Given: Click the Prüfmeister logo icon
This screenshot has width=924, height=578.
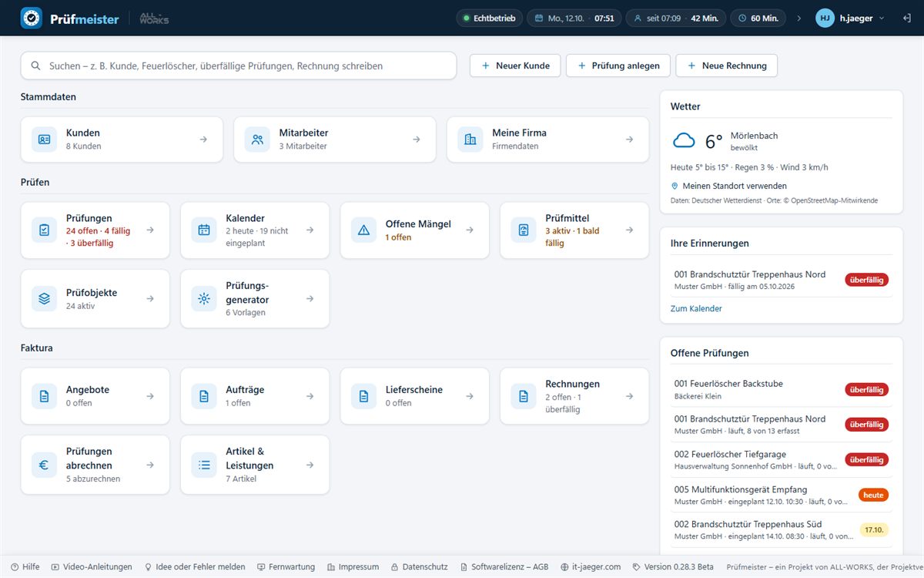Looking at the screenshot, I should [32, 18].
